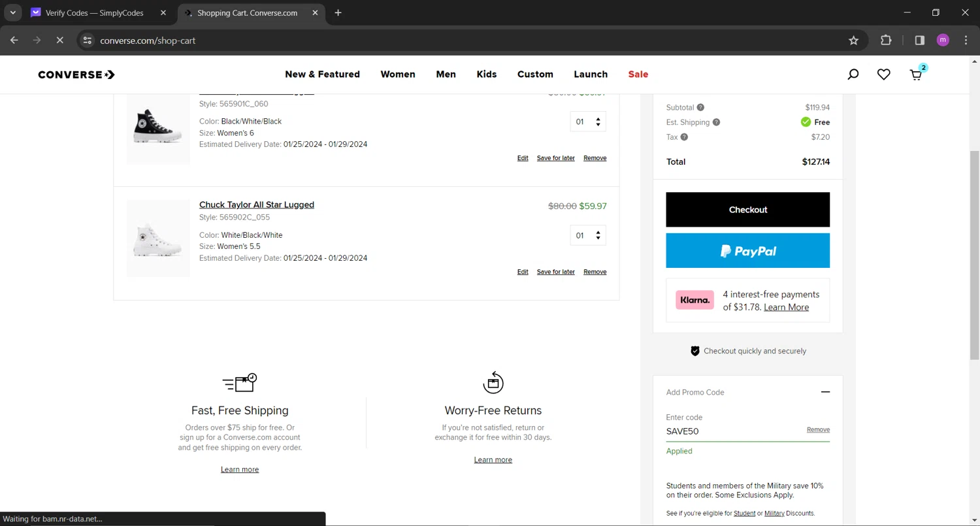Click Learn more under Fast, Free Shipping
This screenshot has width=980, height=526.
point(240,470)
